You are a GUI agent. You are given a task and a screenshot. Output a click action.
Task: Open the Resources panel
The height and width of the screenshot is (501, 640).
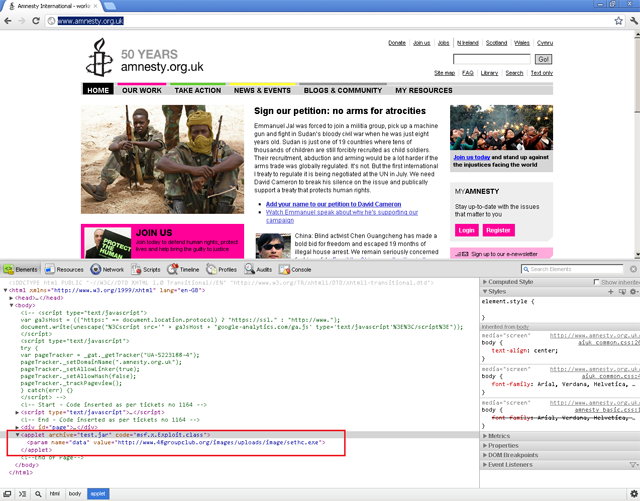tap(64, 269)
